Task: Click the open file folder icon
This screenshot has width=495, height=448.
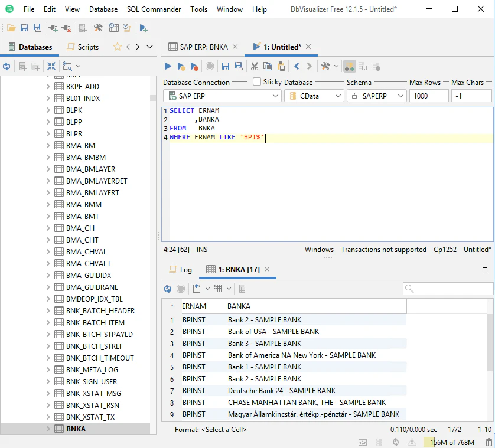Action: point(11,28)
